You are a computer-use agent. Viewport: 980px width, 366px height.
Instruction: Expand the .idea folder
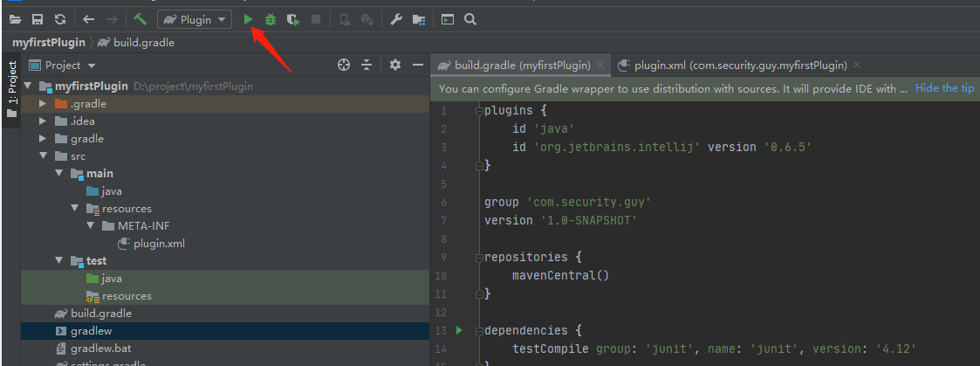pyautogui.click(x=43, y=121)
